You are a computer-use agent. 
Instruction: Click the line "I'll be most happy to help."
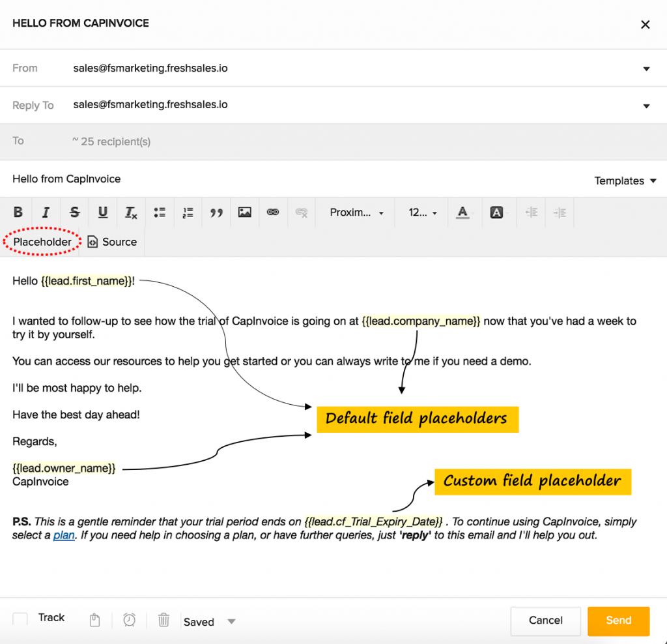pyautogui.click(x=77, y=388)
